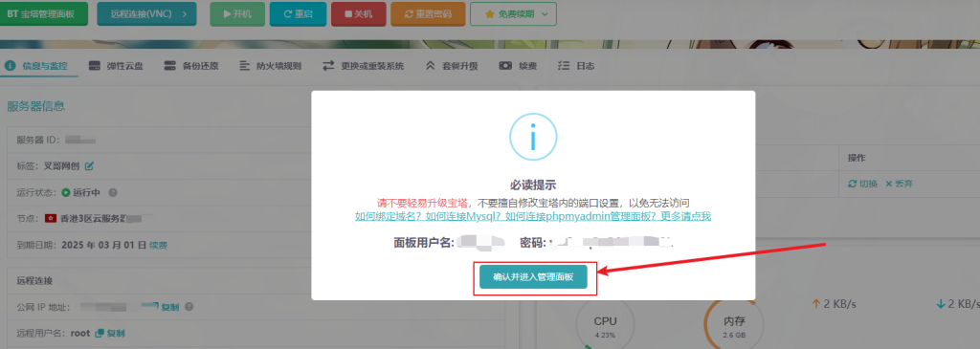This screenshot has width=980, height=349.
Task: Click the info circle icon in the dialog
Action: point(533,137)
